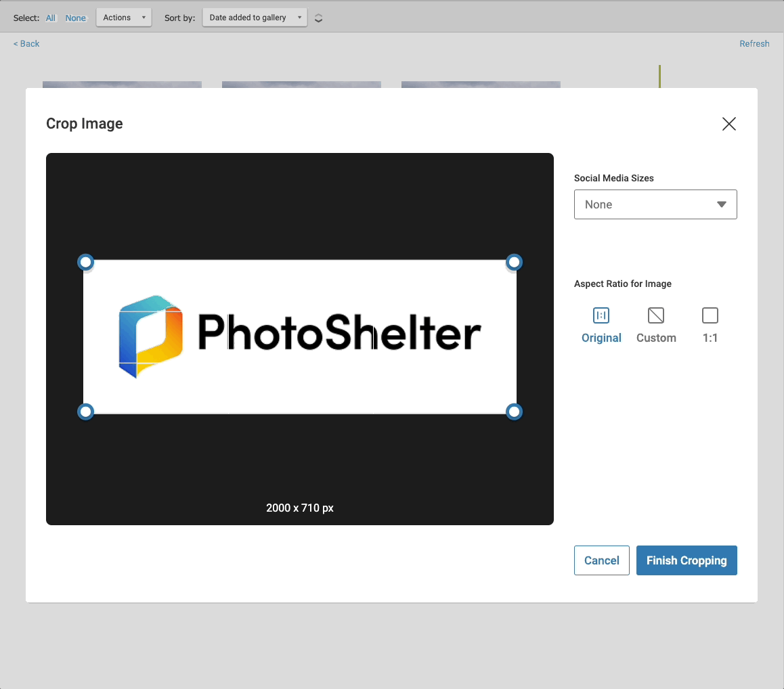
Task: Click the None selection link
Action: click(x=76, y=18)
